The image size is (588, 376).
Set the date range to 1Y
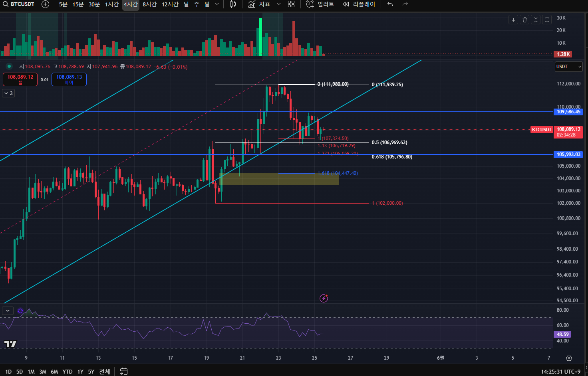coord(80,372)
